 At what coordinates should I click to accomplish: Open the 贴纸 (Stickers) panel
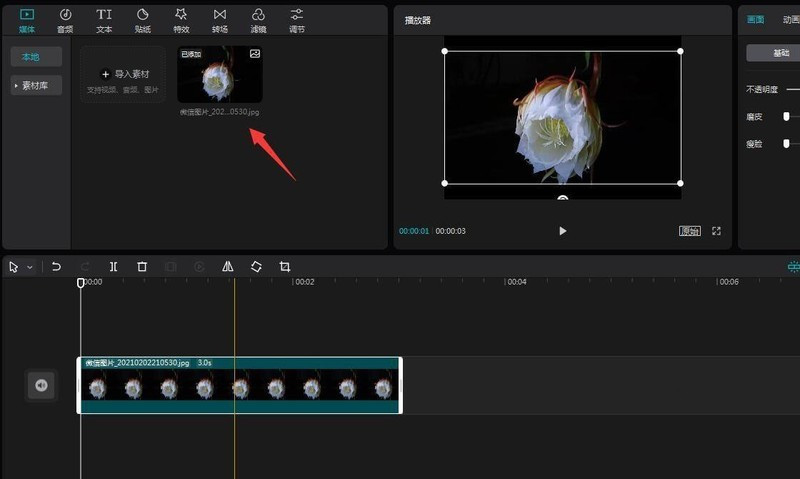coord(142,20)
